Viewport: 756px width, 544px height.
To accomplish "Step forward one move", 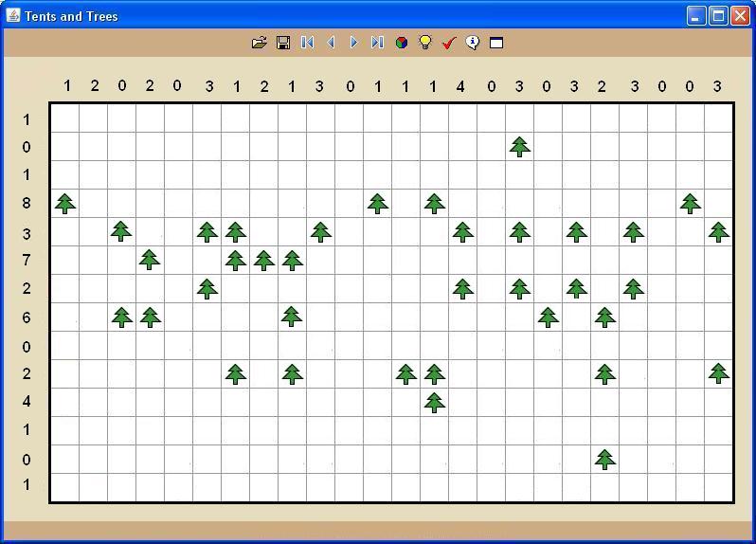I will (x=353, y=43).
